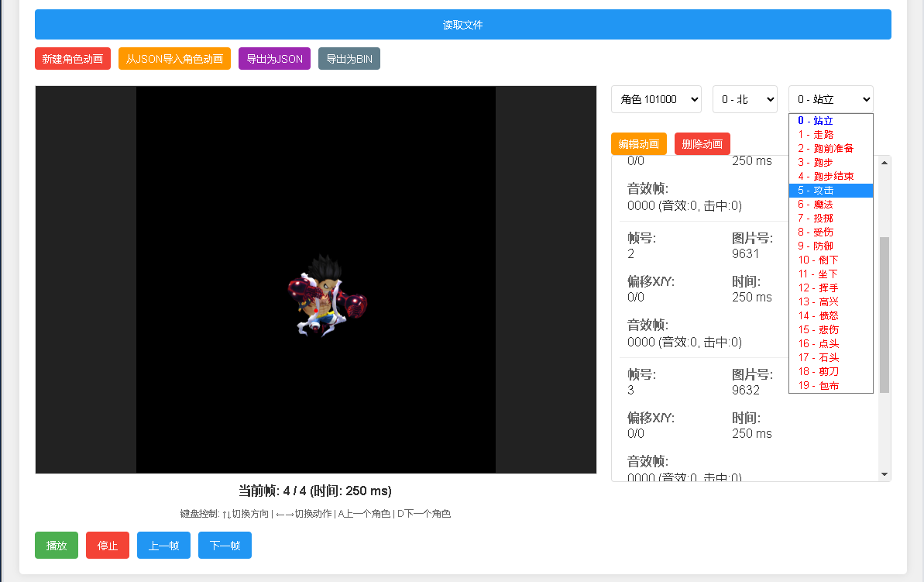
Task: Export using 导出为BIN button
Action: click(x=349, y=59)
